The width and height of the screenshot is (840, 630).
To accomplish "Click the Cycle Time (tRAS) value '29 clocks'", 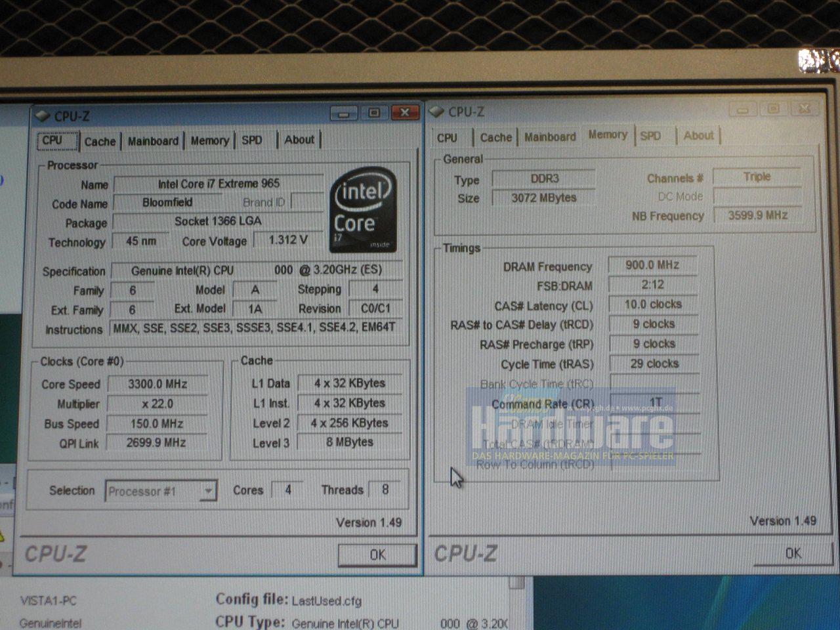I will click(654, 364).
